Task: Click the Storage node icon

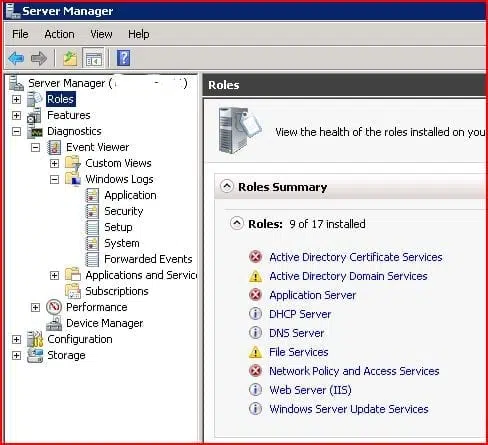Action: coord(35,355)
